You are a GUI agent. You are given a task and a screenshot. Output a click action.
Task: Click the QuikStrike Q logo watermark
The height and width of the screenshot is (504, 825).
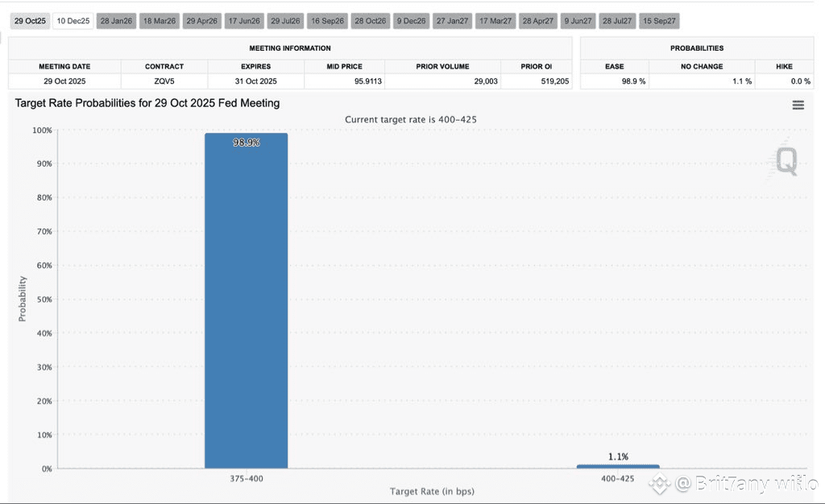(x=786, y=161)
